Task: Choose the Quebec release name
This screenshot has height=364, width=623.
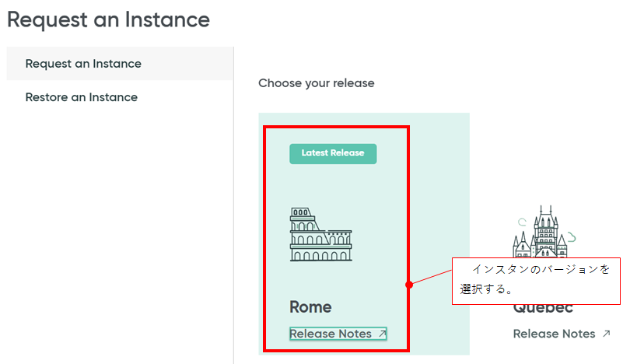Action: [x=544, y=310]
